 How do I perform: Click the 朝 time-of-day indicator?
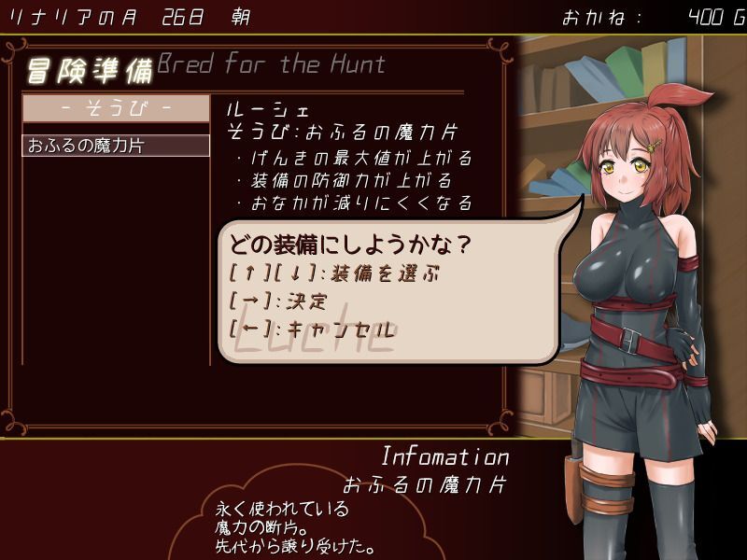(x=241, y=18)
